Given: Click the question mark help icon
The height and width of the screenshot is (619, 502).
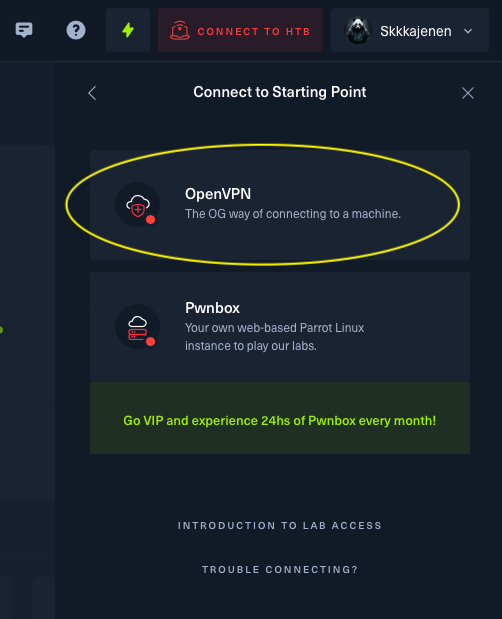Looking at the screenshot, I should coord(76,30).
